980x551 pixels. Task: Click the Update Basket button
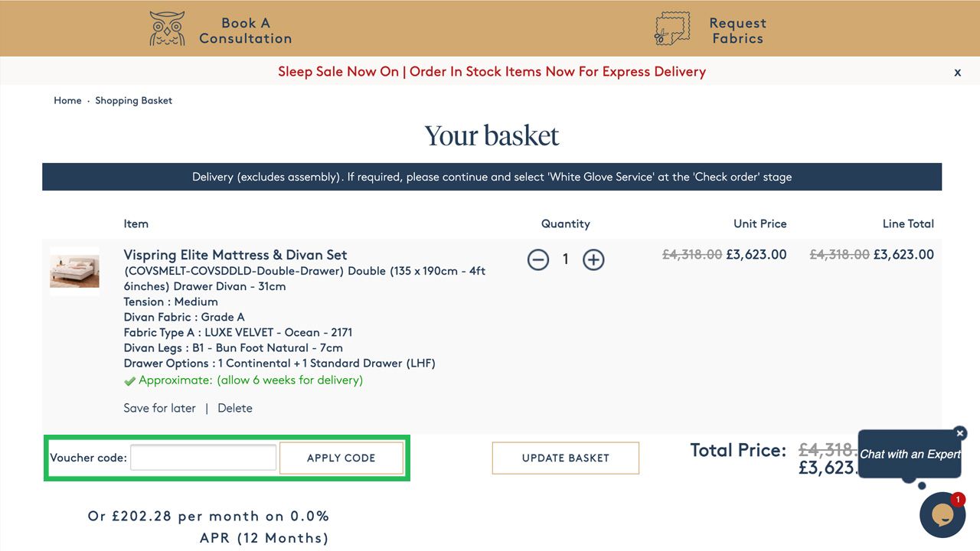point(565,458)
